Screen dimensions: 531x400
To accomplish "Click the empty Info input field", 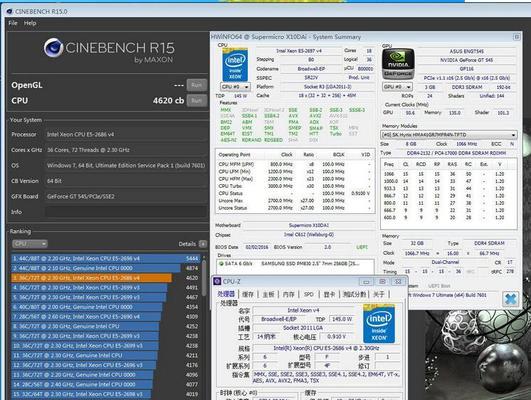I will pyautogui.click(x=126, y=212).
